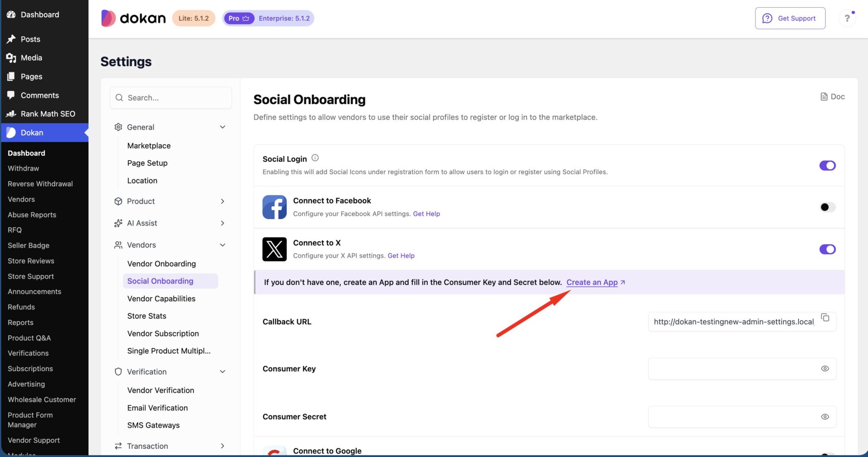
Task: Expand the Transaction settings section
Action: point(222,446)
